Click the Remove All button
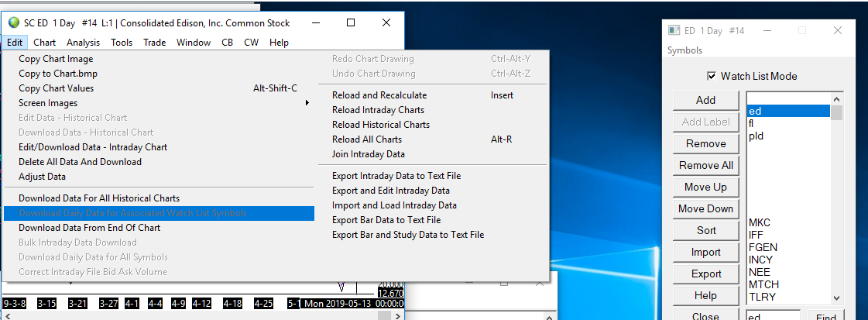This screenshot has width=868, height=320. coord(706,165)
